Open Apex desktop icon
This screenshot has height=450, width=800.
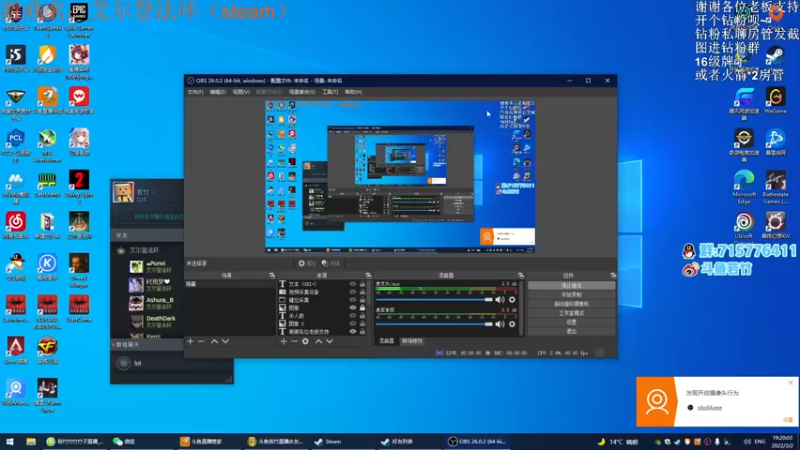pos(15,350)
